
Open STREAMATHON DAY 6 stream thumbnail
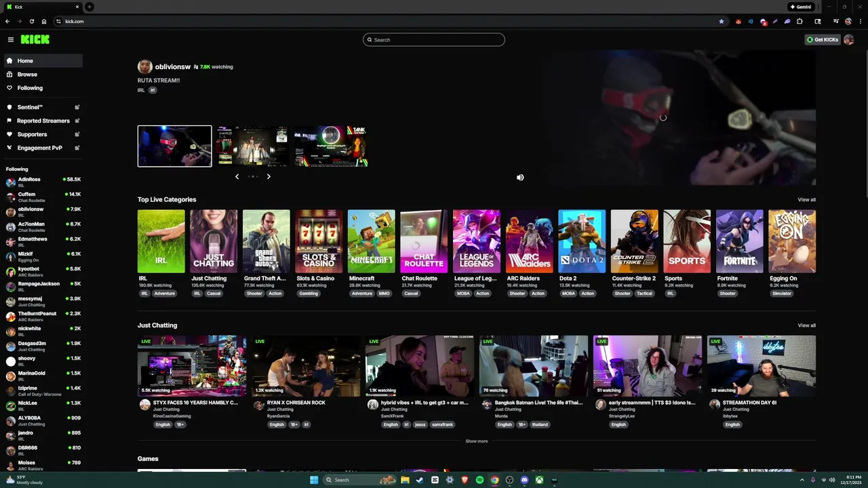[762, 366]
